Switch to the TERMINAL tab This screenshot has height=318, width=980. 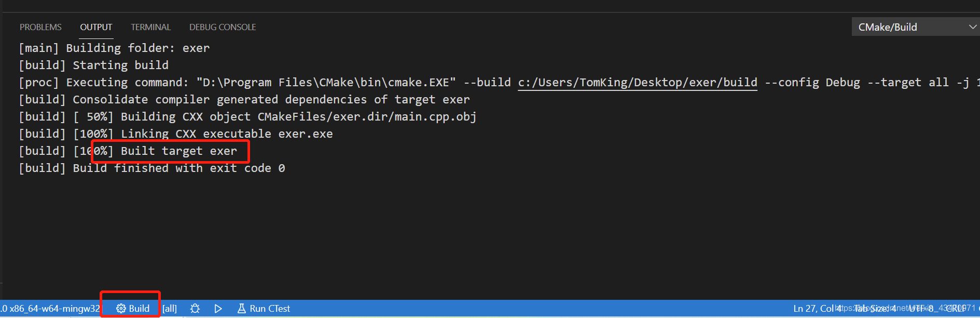[150, 27]
